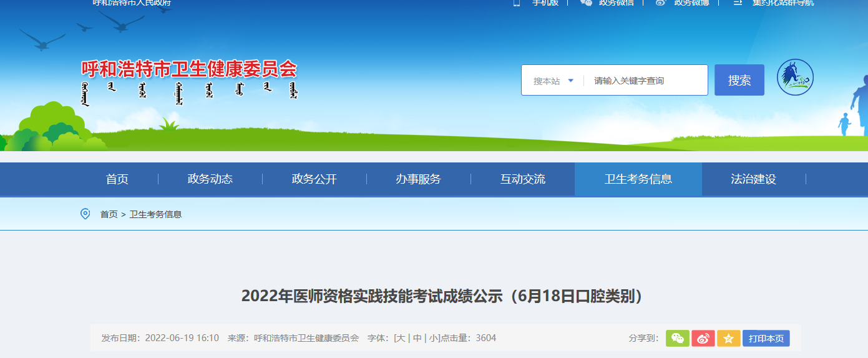Open 呼和浩特市人民政府 link at top left
The height and width of the screenshot is (358, 868).
(132, 2)
